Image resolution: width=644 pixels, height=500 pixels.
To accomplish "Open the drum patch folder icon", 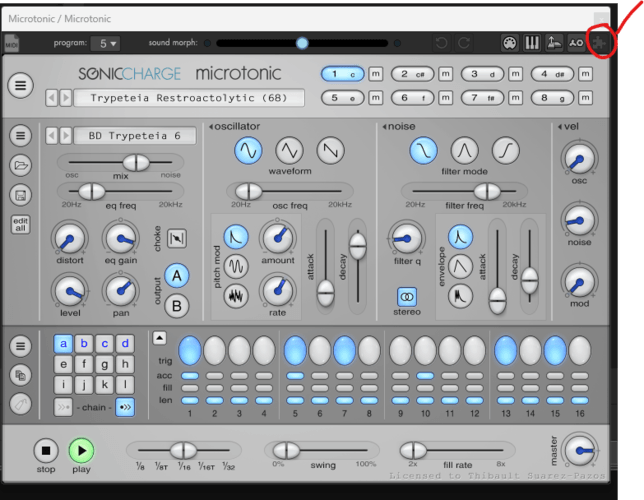I will (20, 165).
